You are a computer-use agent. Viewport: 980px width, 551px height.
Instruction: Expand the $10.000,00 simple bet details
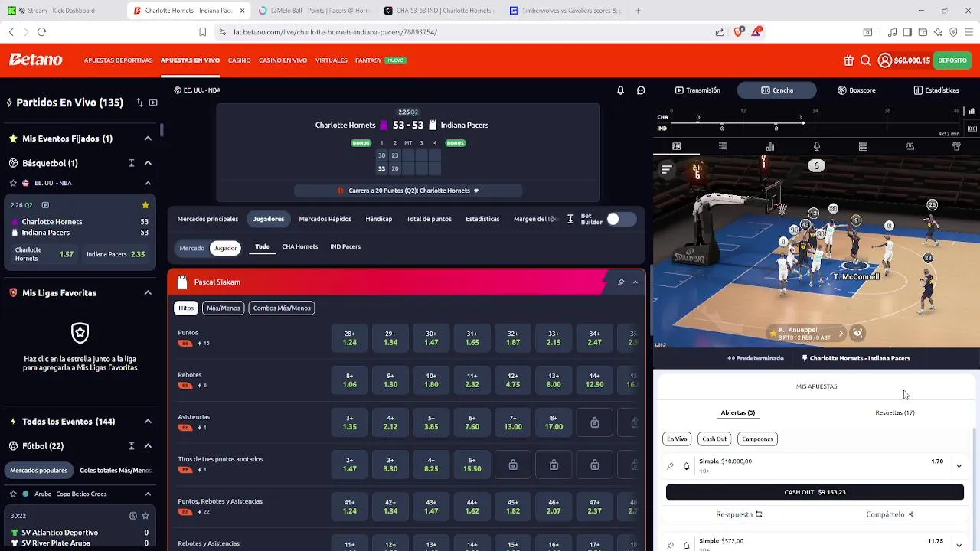click(959, 466)
